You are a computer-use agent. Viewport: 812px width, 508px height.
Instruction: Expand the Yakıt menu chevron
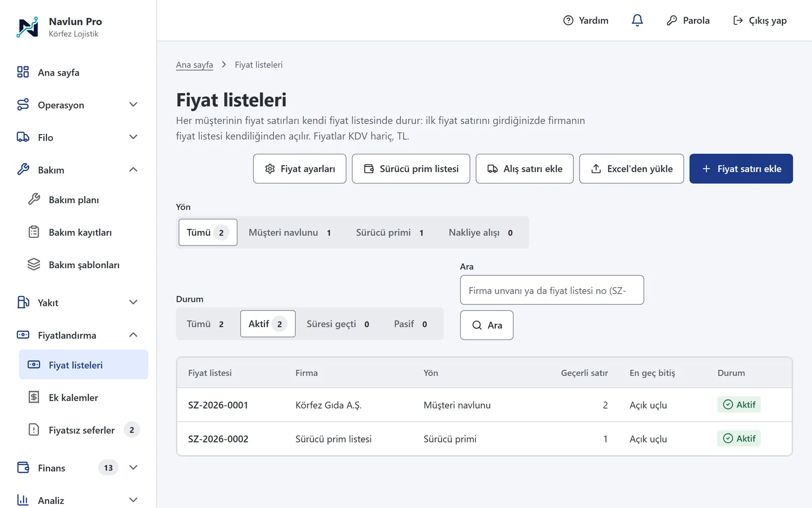point(133,302)
